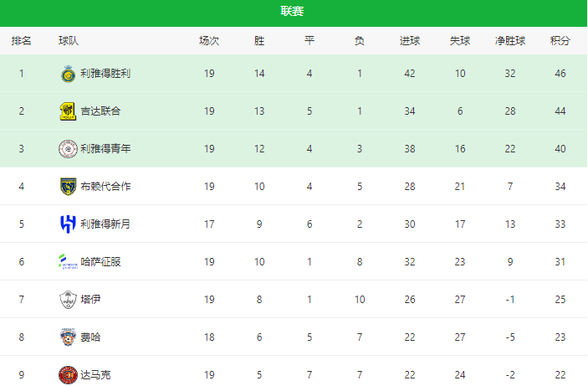The image size is (588, 386).
Task: Click the 排名 column header
Action: [x=22, y=40]
